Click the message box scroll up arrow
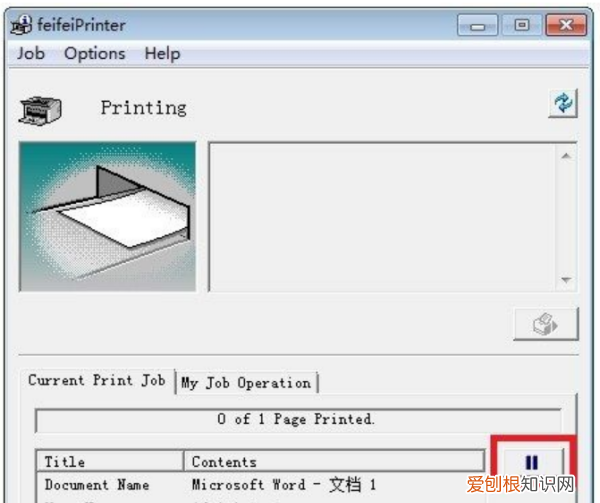 coord(566,156)
